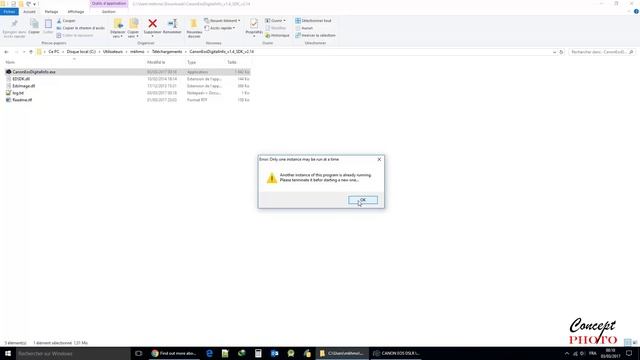The image size is (640, 360).
Task: Switch to the Affichage ribbon tab
Action: 76,12
